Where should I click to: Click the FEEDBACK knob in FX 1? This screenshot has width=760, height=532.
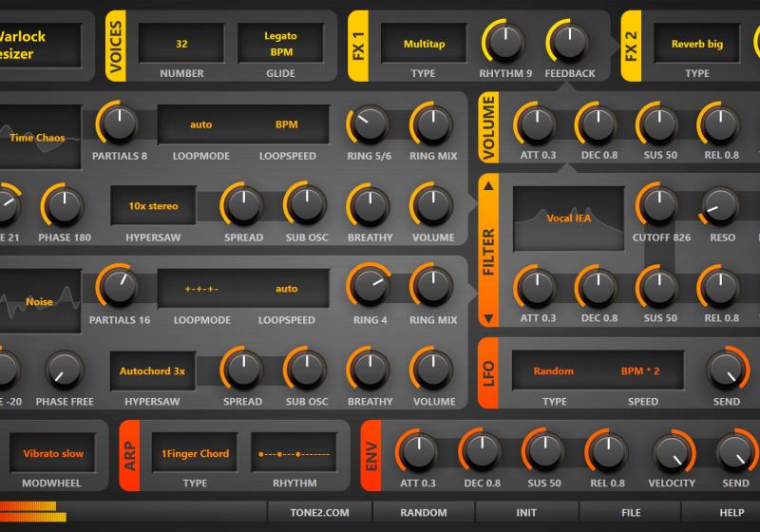coord(569,42)
